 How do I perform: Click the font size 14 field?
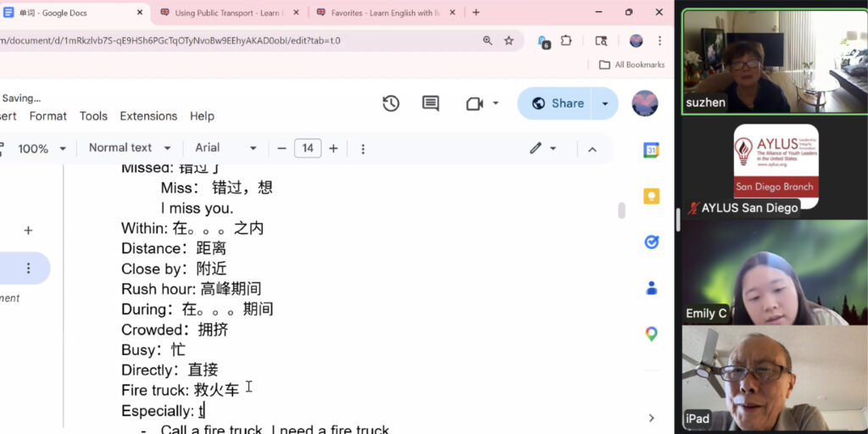pos(308,148)
